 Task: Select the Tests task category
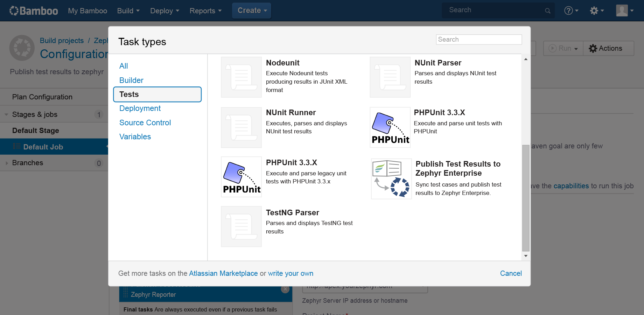click(157, 94)
